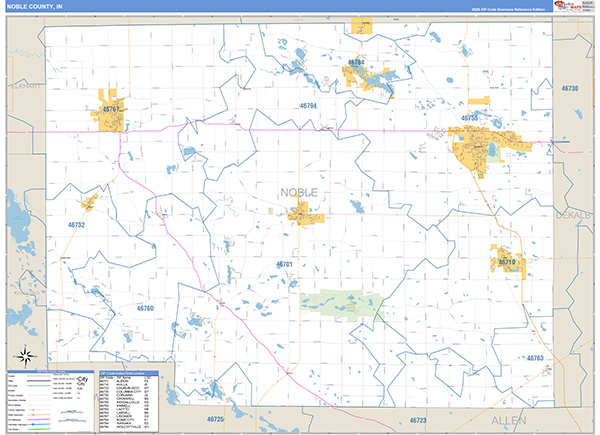
Task: Pick the 46732 ZIP code label
Action: click(x=76, y=225)
